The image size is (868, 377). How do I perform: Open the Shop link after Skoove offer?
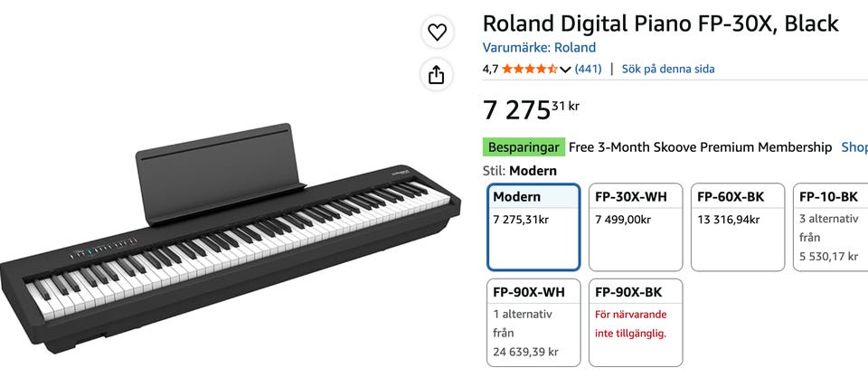point(854,147)
